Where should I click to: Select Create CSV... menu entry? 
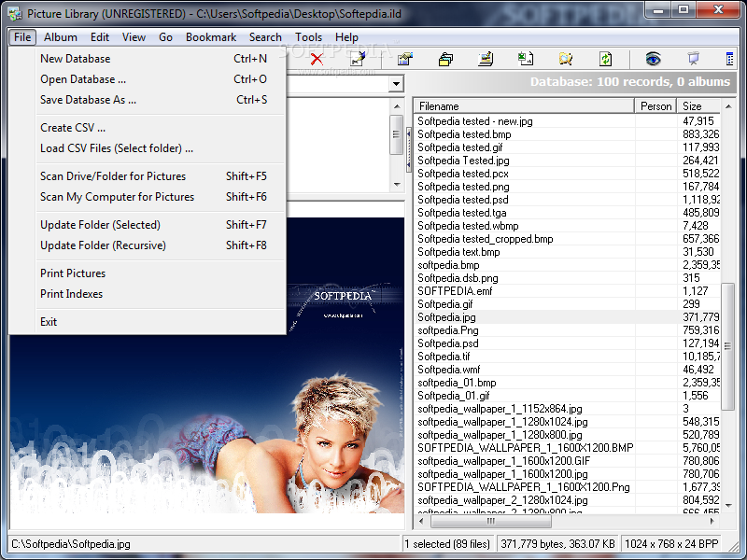[x=148, y=128]
